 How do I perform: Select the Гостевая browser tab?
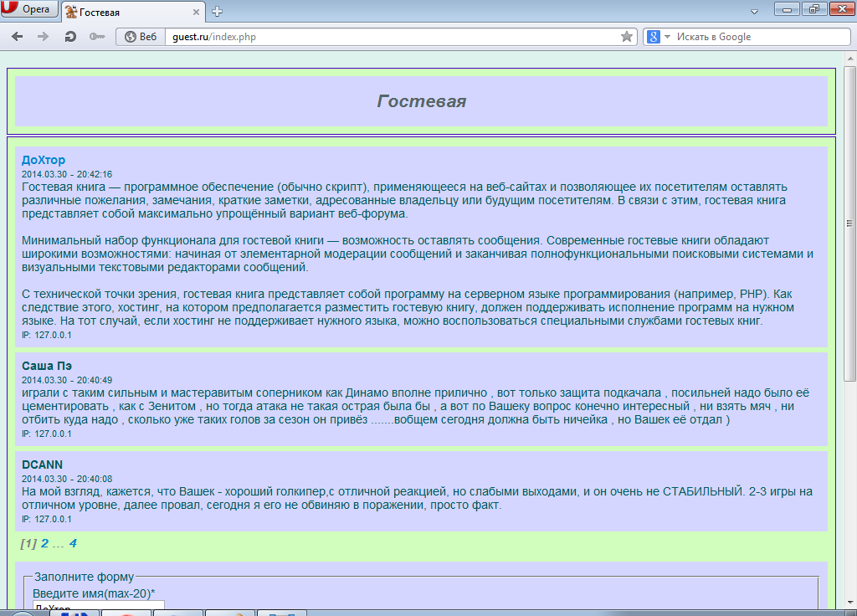coord(133,12)
